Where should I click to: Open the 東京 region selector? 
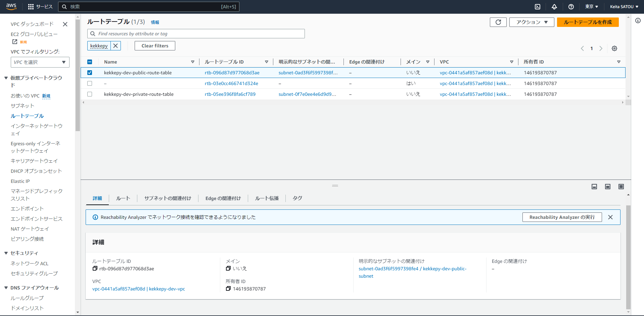(x=592, y=7)
